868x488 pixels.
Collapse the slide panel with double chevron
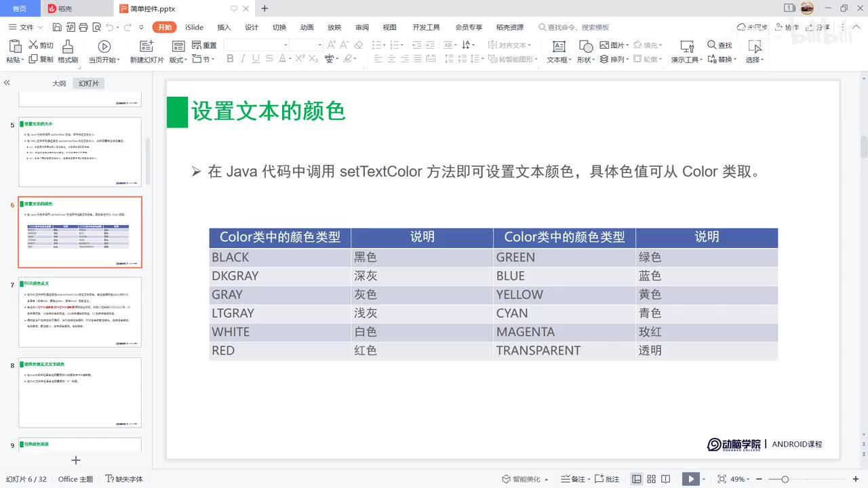click(x=7, y=83)
